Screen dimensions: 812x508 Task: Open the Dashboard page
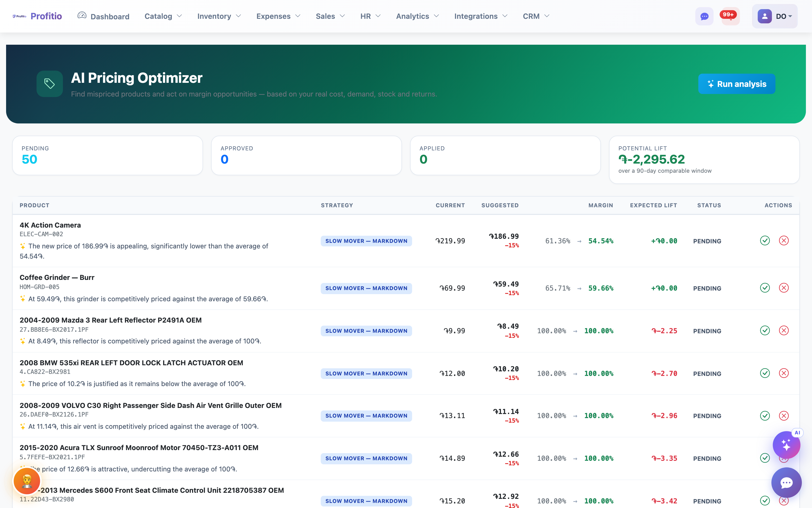(103, 16)
